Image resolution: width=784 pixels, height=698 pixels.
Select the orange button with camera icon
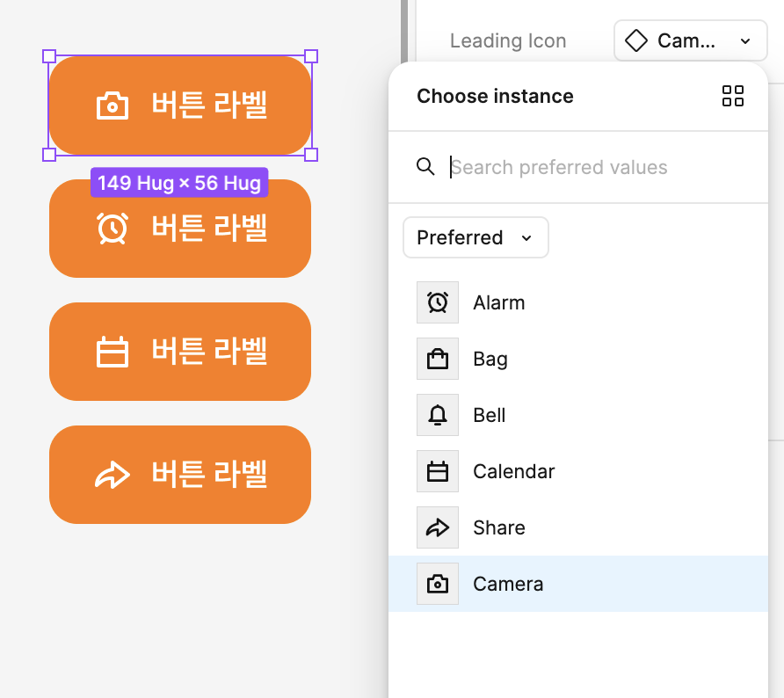coord(180,105)
